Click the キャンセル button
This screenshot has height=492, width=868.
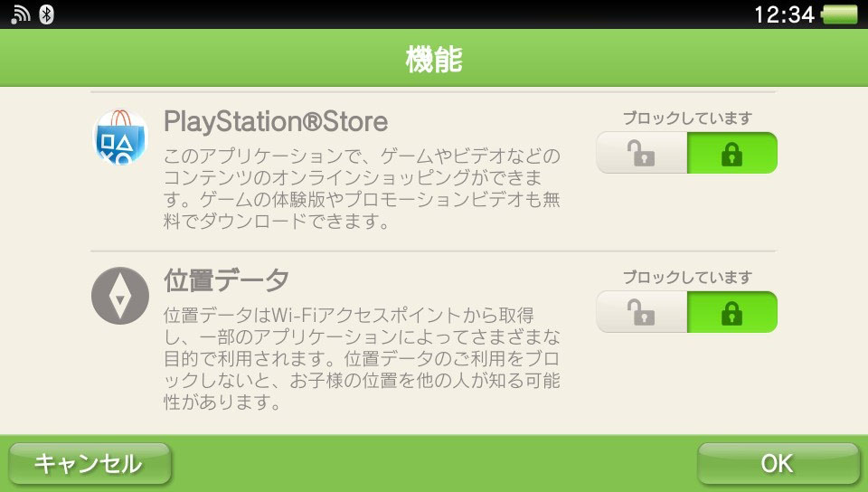(x=90, y=463)
